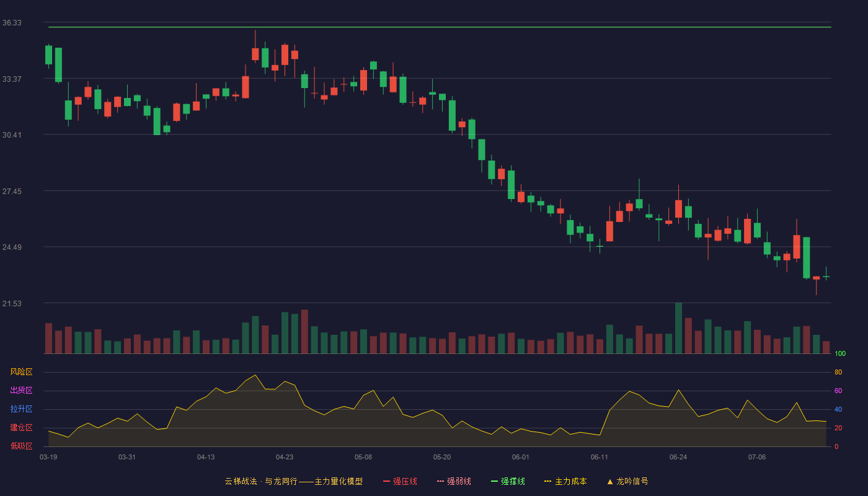Image resolution: width=868 pixels, height=496 pixels.
Task: Click the 40 indicator scale value
Action: pos(838,409)
